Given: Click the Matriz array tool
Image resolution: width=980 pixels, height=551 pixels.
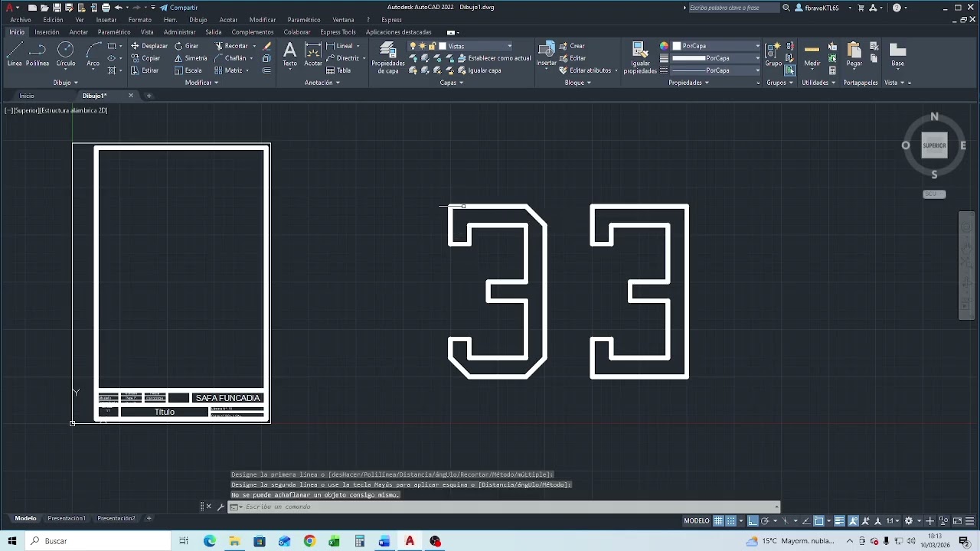Looking at the screenshot, I should pos(228,70).
